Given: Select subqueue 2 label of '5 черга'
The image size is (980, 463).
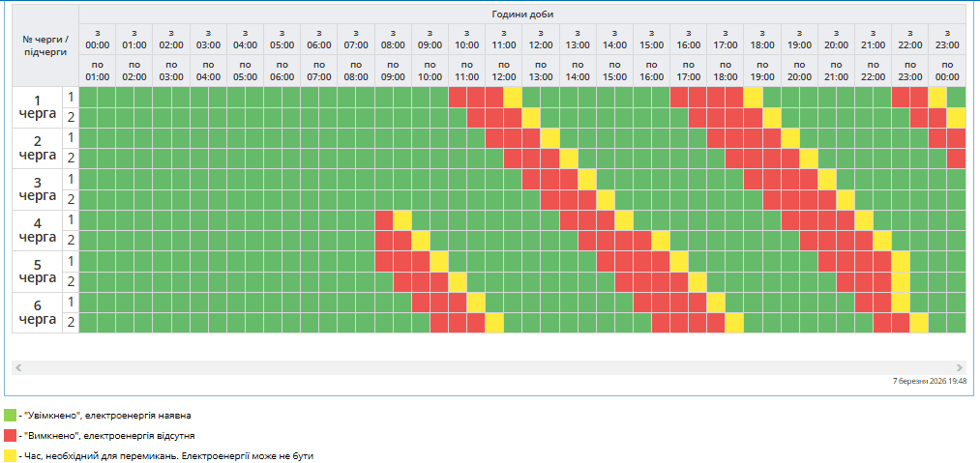Looking at the screenshot, I should [71, 281].
